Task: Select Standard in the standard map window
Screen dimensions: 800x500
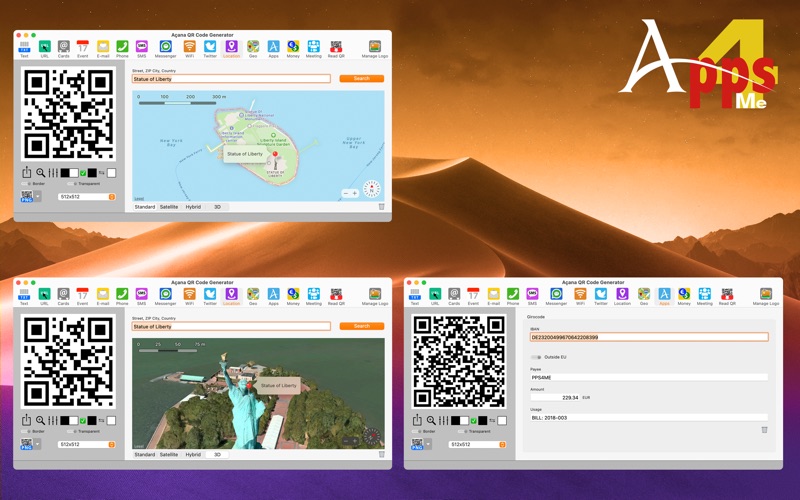Action: [145, 207]
